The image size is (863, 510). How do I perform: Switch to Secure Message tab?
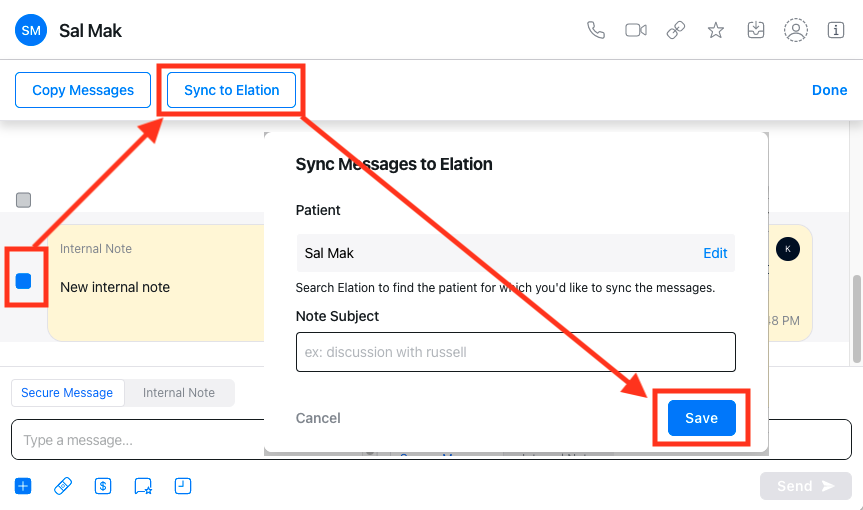(x=67, y=393)
